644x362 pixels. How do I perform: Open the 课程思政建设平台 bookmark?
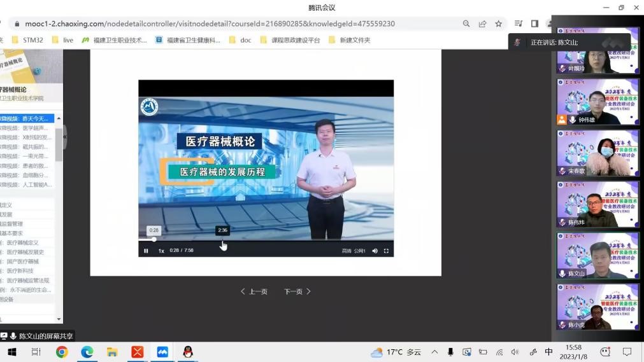(290, 40)
